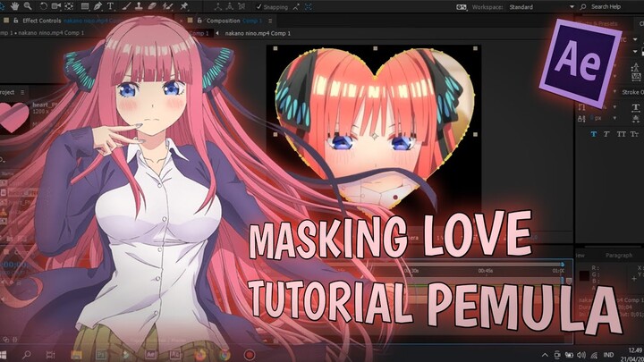Click the horizontal scale T icon
644x362 pixels.
(635, 107)
